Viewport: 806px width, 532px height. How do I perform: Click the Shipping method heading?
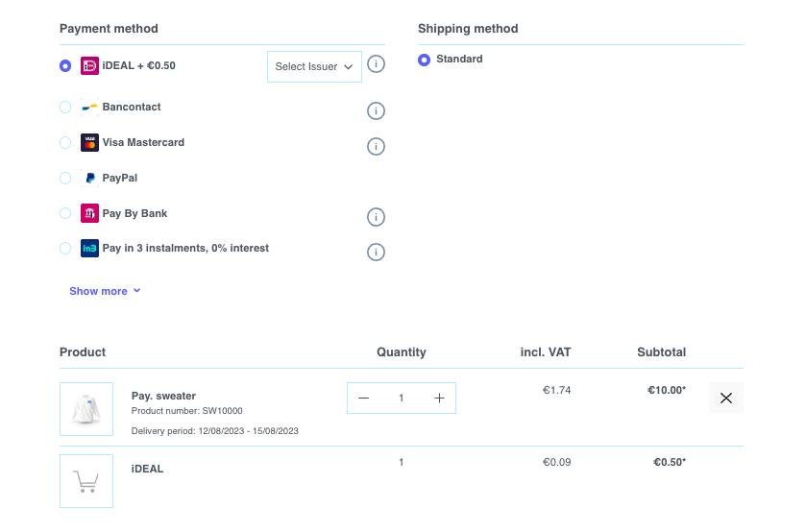pyautogui.click(x=468, y=29)
